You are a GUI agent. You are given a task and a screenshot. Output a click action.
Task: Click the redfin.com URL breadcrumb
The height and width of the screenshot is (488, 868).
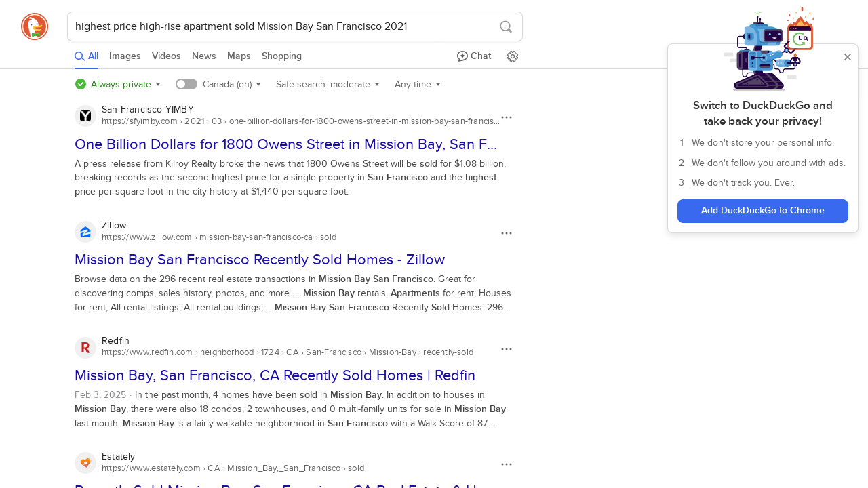click(288, 352)
